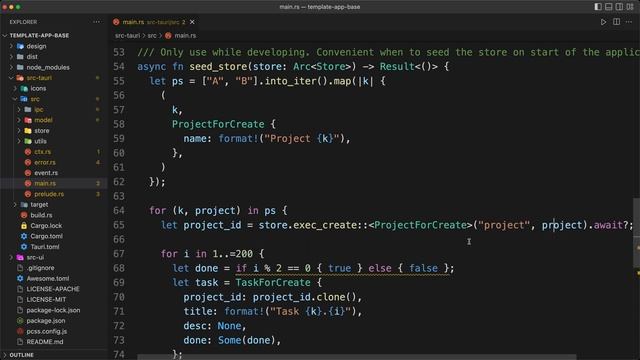Click the EXPLORER panel title
The image size is (640, 360).
click(x=23, y=22)
